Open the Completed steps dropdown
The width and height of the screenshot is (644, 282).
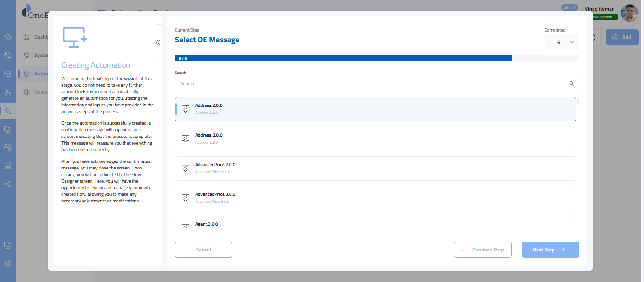click(561, 42)
